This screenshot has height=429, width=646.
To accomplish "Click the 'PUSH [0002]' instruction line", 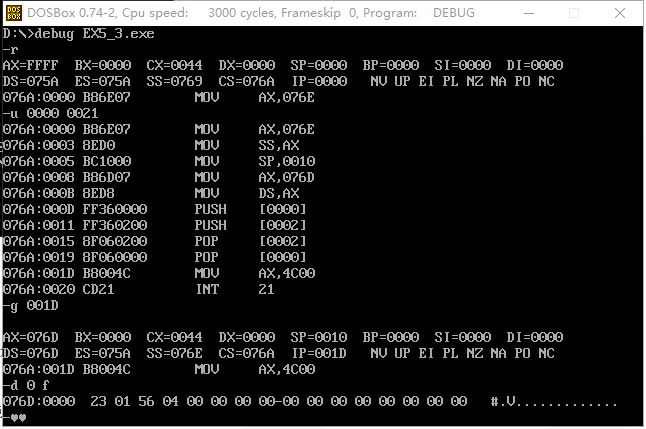I will point(154,225).
